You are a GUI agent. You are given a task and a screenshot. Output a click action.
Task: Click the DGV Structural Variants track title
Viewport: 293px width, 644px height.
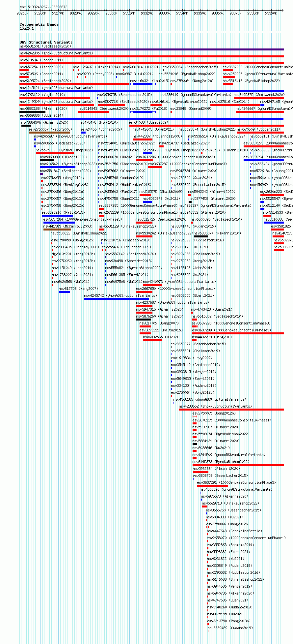pyautogui.click(x=46, y=42)
